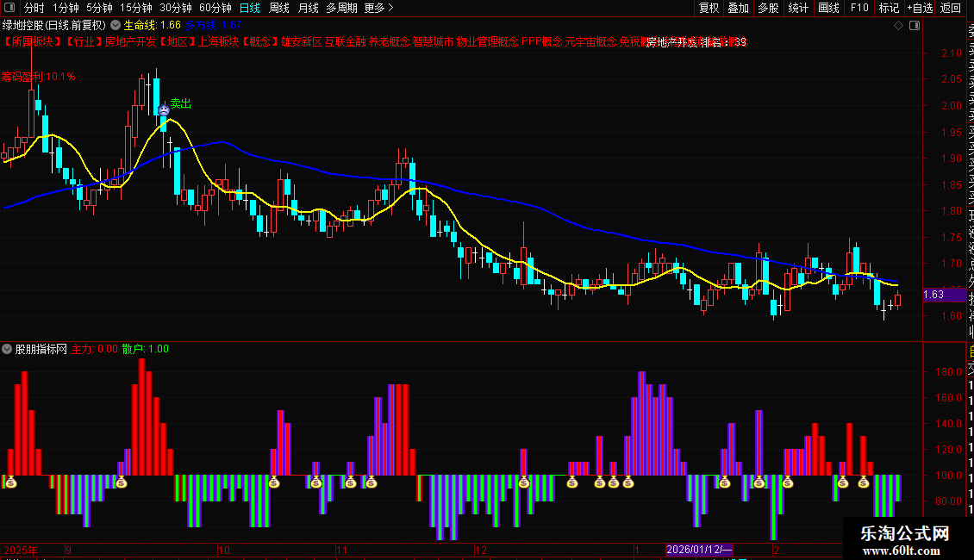The width and height of the screenshot is (974, 560).
Task: Click the 散户: 1.00 indicator value
Action: tap(146, 349)
